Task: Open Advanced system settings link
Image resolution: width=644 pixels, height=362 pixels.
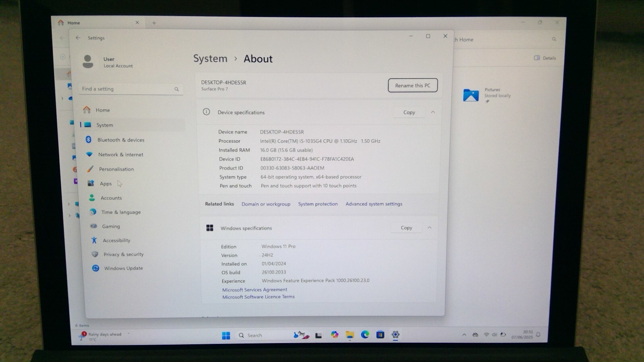Action: click(x=374, y=204)
